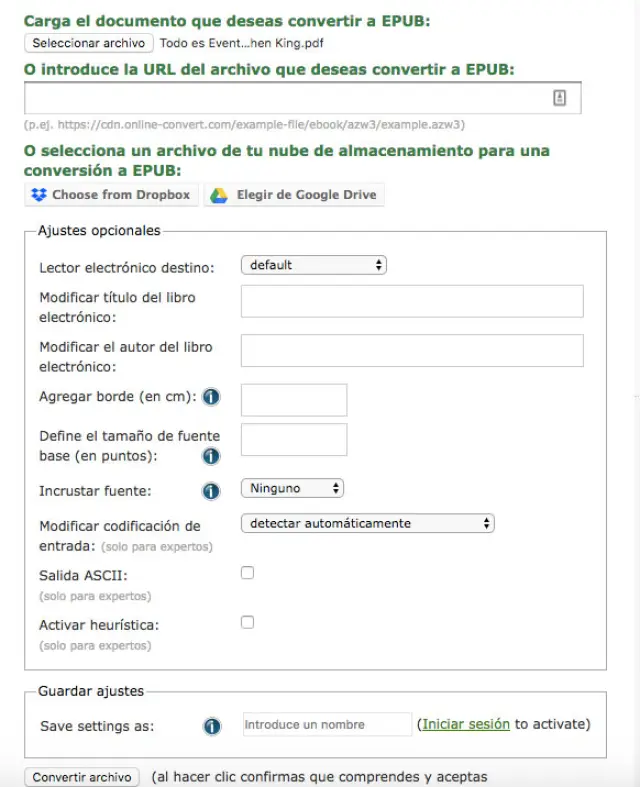Image resolution: width=640 pixels, height=787 pixels.
Task: Toggle the Activar heurística checkbox
Action: pos(247,622)
